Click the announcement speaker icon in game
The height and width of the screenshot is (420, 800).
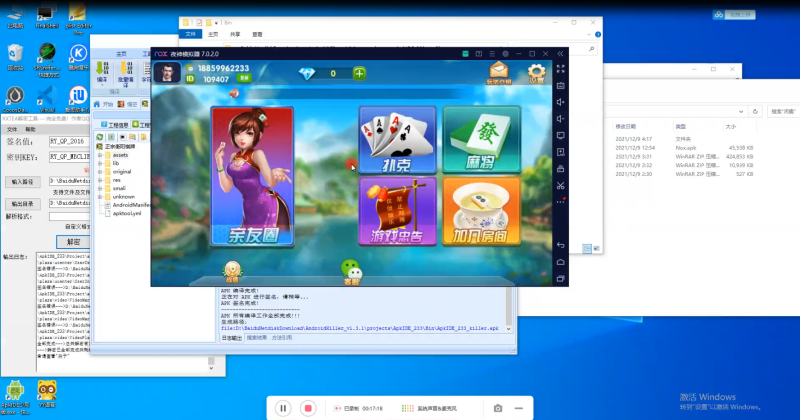[x=234, y=93]
